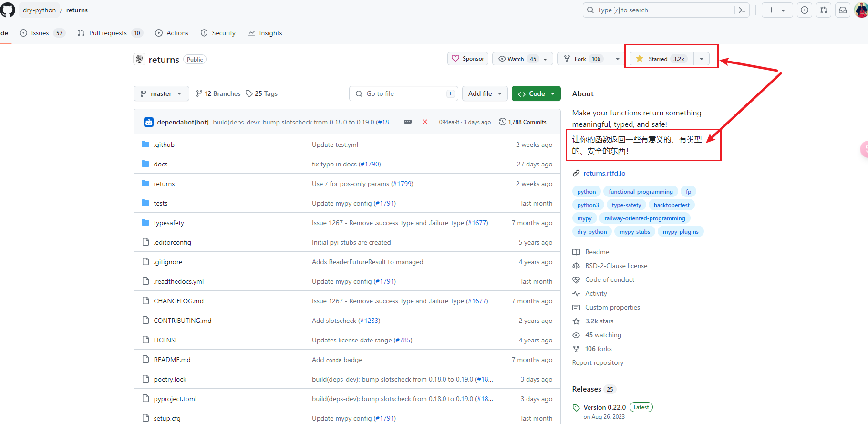868x424 pixels.
Task: Open the dry-python organization link
Action: (39, 10)
